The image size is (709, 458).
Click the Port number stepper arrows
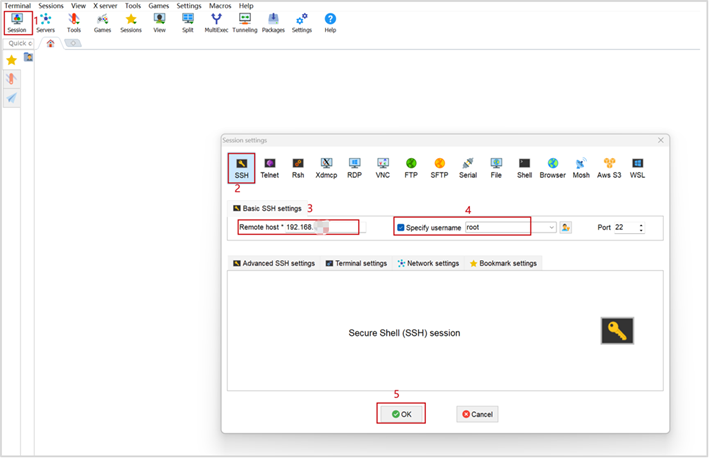641,228
